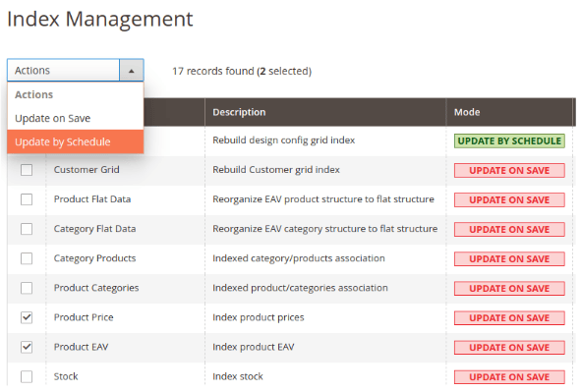Tick the Product Categories checkbox
The width and height of the screenshot is (581, 392).
[x=27, y=288]
